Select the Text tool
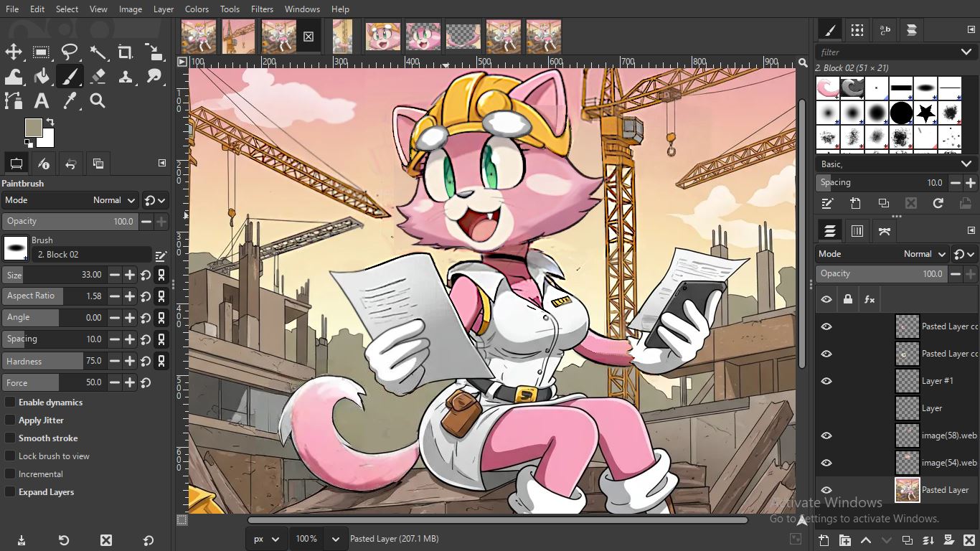The width and height of the screenshot is (980, 551). tap(42, 100)
